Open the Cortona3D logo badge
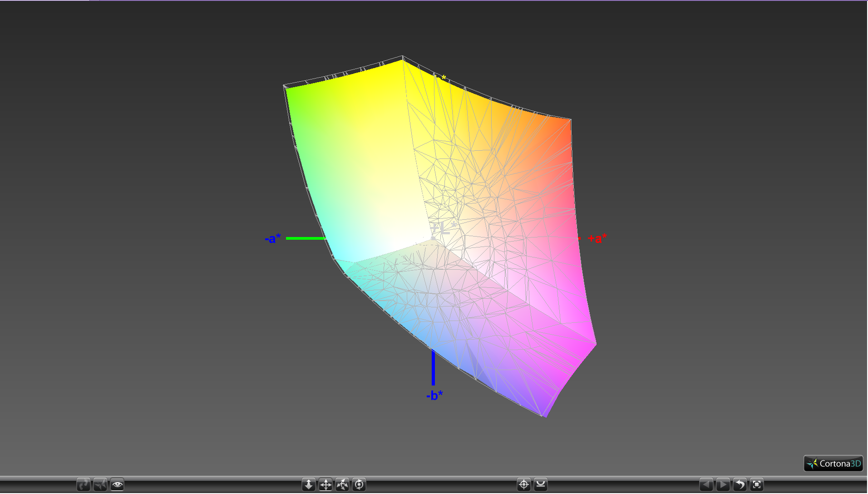The image size is (868, 494). [833, 464]
